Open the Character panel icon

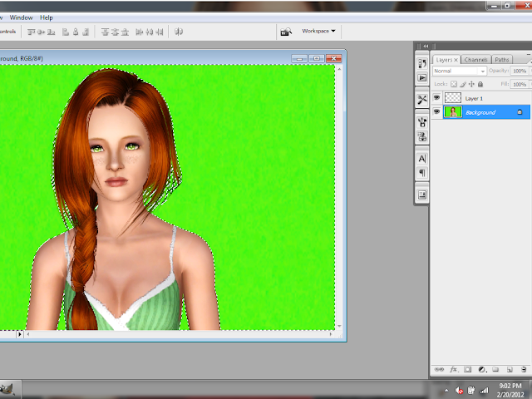422,158
